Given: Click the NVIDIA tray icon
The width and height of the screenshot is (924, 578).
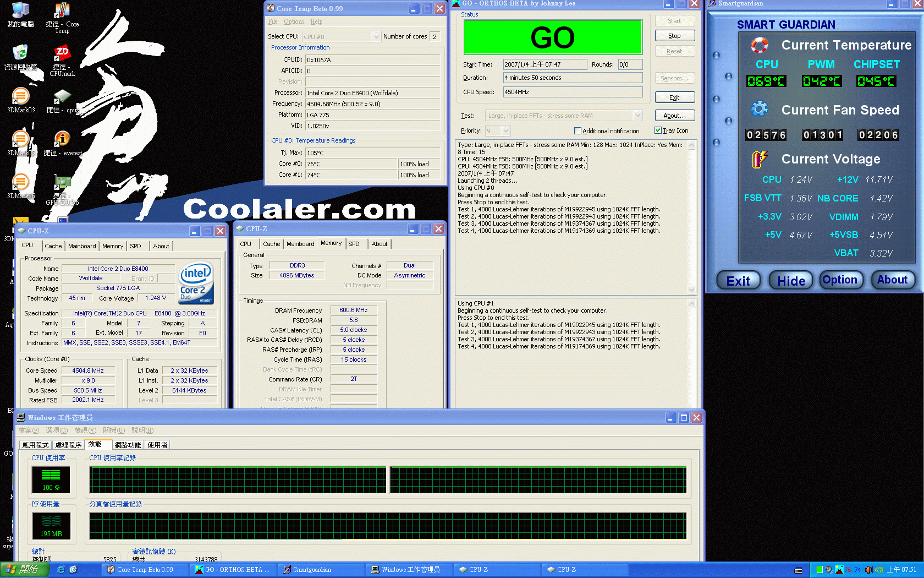Looking at the screenshot, I should click(879, 570).
